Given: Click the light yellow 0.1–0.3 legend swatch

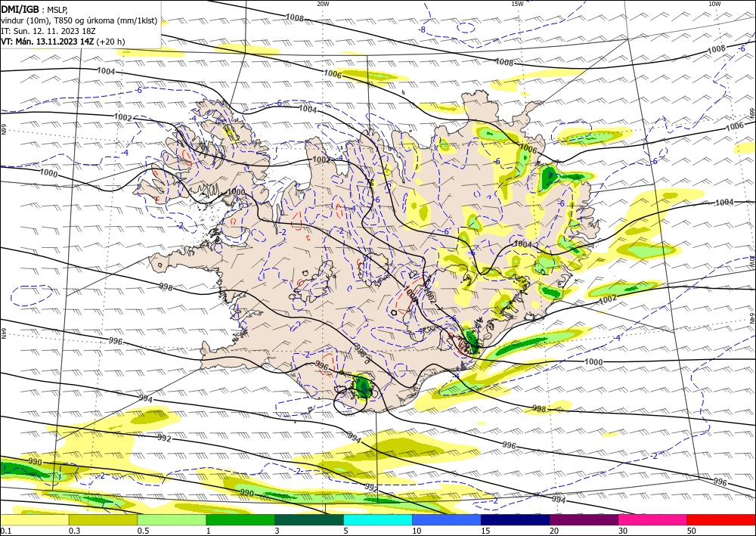Looking at the screenshot, I should click(34, 519).
